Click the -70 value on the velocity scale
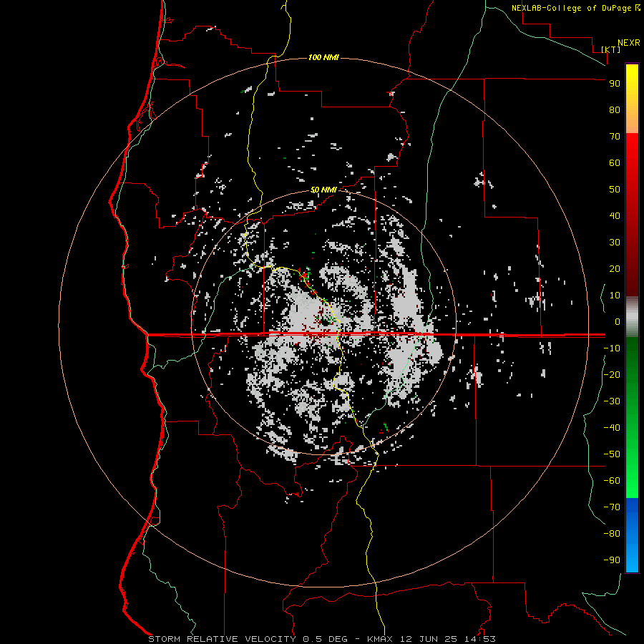This screenshot has height=644, width=644. [x=612, y=507]
